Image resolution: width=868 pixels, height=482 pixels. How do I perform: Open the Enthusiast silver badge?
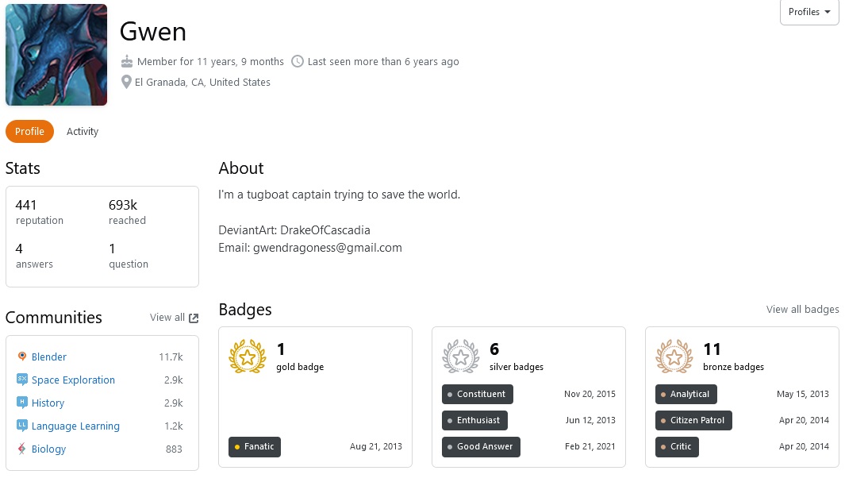(x=474, y=420)
